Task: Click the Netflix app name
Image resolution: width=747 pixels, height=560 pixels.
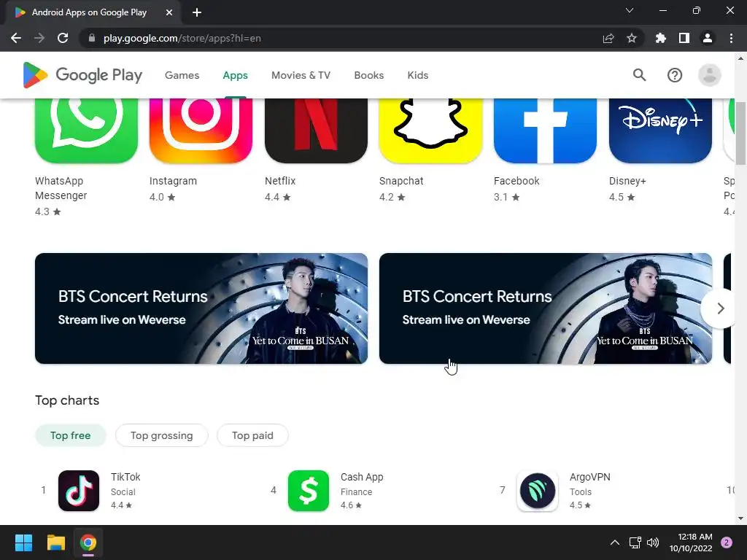Action: pyautogui.click(x=280, y=181)
